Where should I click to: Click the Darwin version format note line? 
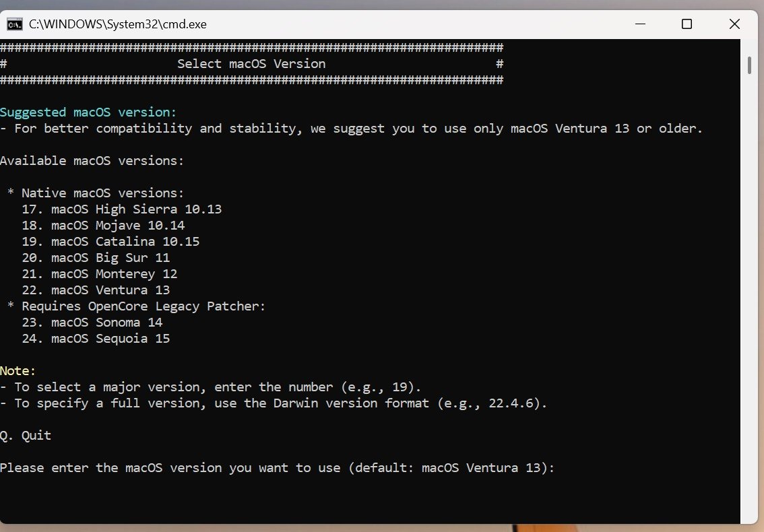point(274,403)
